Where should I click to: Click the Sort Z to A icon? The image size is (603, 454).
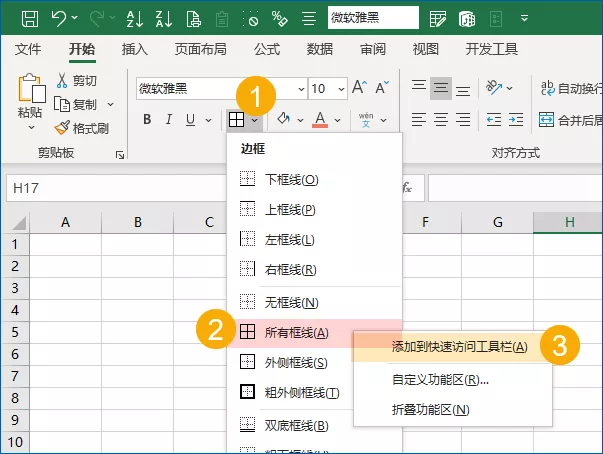point(164,18)
